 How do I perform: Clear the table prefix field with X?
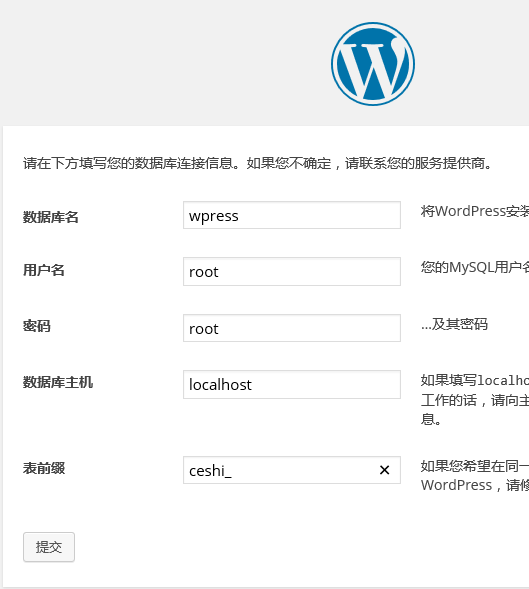pyautogui.click(x=384, y=470)
